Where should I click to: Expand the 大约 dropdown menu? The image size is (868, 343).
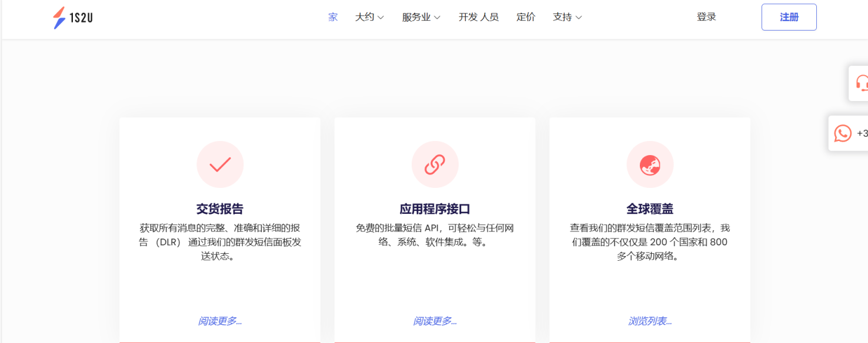369,18
